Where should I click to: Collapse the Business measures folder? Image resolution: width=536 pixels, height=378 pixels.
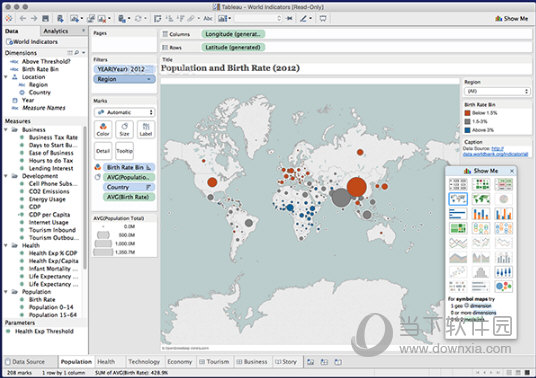tap(6, 130)
